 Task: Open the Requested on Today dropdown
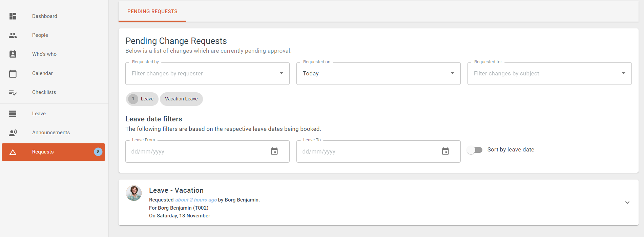[378, 73]
